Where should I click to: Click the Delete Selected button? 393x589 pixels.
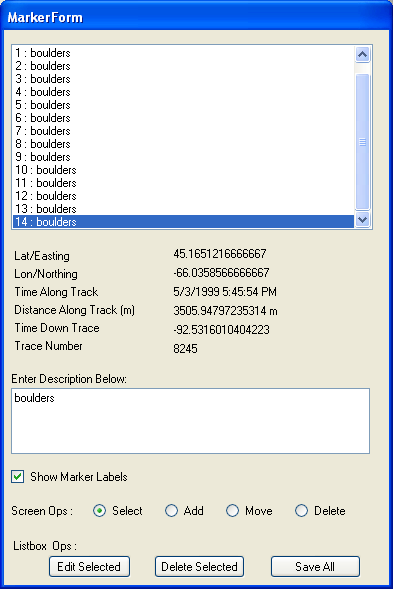click(x=199, y=566)
